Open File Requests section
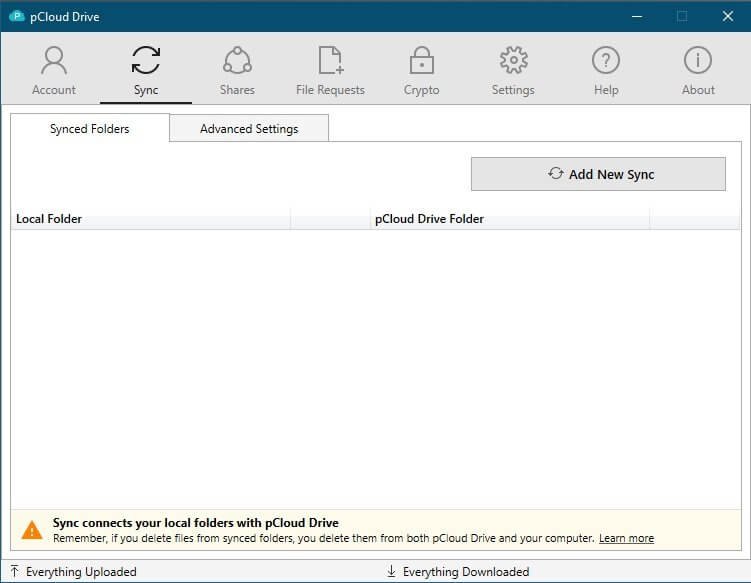This screenshot has height=583, width=751. tap(330, 70)
